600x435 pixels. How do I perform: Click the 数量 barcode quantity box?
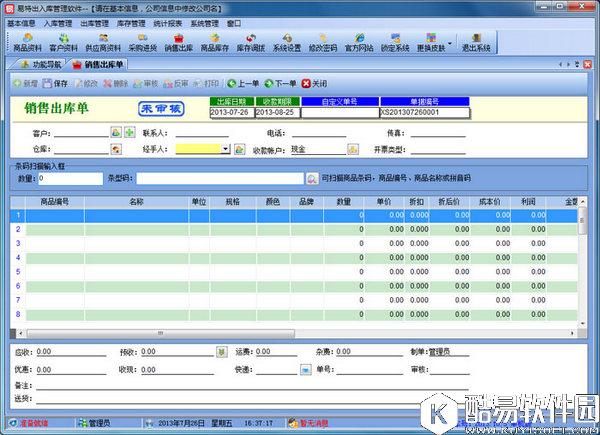click(x=70, y=178)
